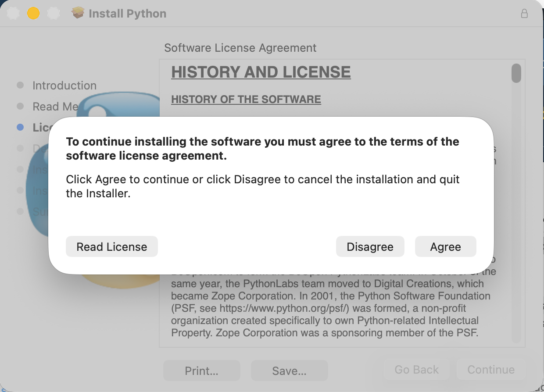Click the Software License Agreement title
This screenshot has height=392, width=544.
tap(240, 48)
